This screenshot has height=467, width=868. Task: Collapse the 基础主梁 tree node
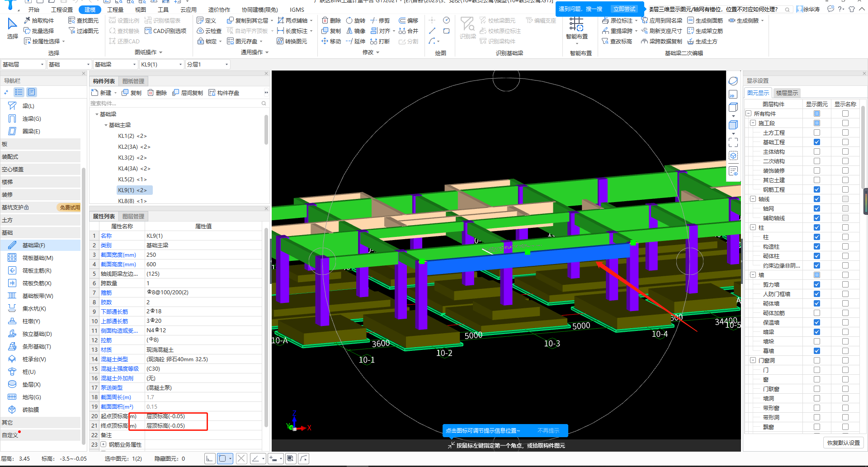106,125
